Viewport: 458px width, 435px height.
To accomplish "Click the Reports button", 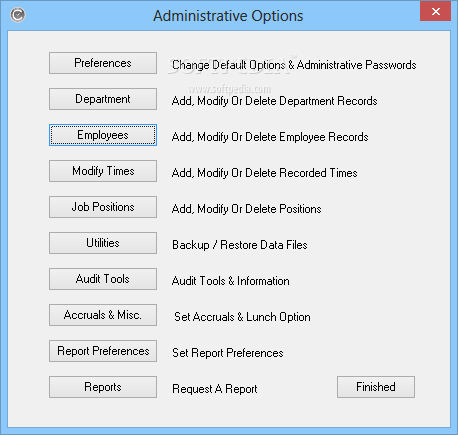I will tap(103, 387).
